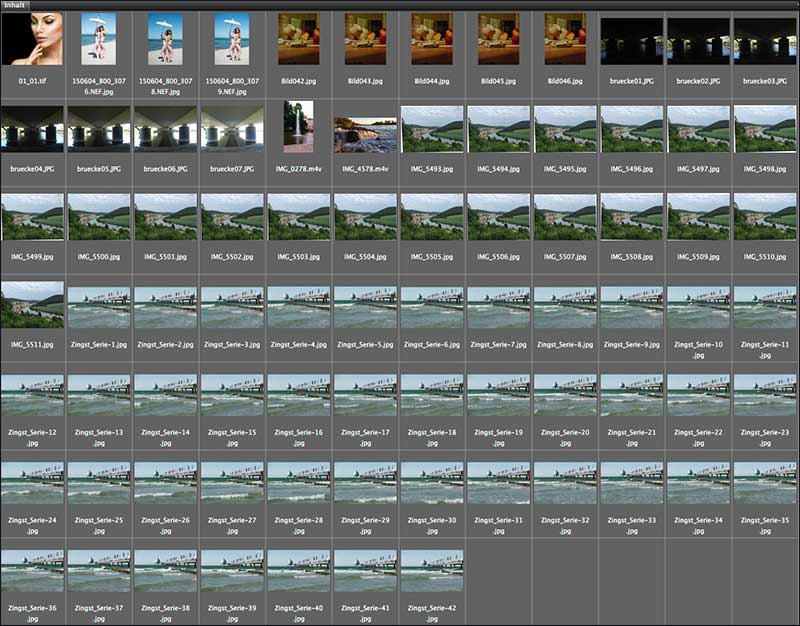
Task: Click the file name IMG_5500.jpg
Action: (98, 257)
